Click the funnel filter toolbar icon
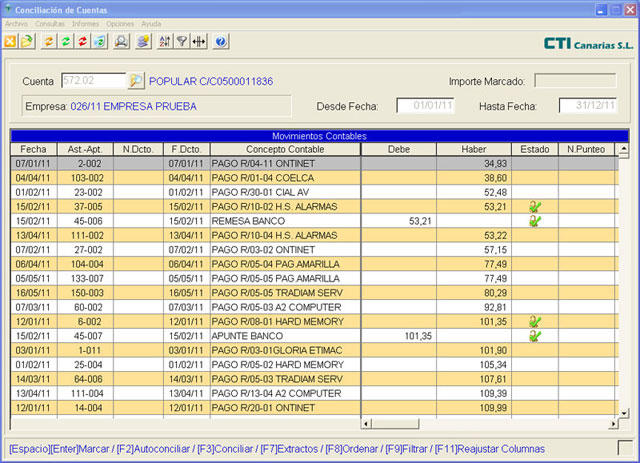 point(181,41)
